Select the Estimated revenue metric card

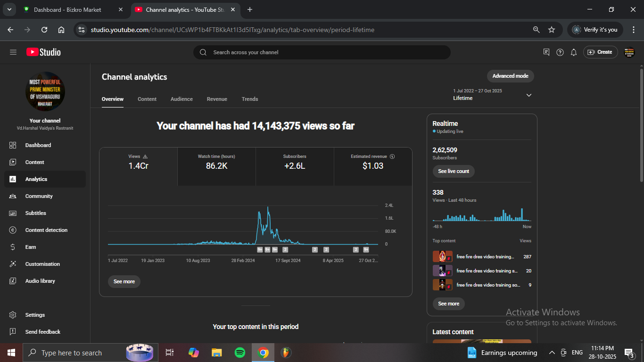point(372,163)
